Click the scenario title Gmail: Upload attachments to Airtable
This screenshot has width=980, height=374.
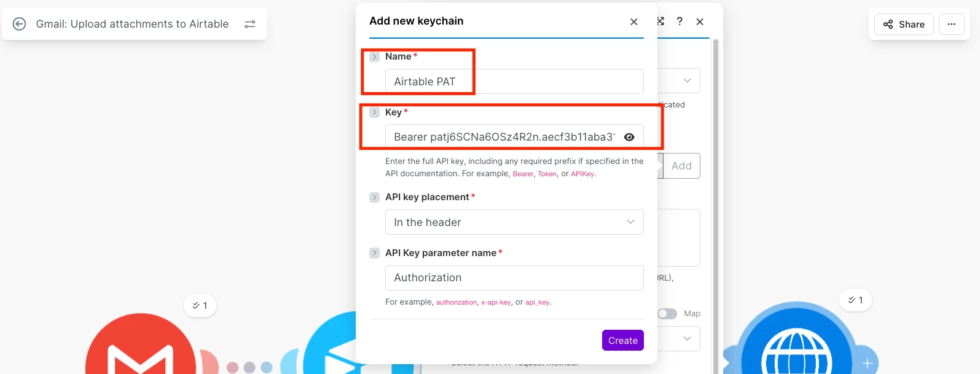point(132,24)
